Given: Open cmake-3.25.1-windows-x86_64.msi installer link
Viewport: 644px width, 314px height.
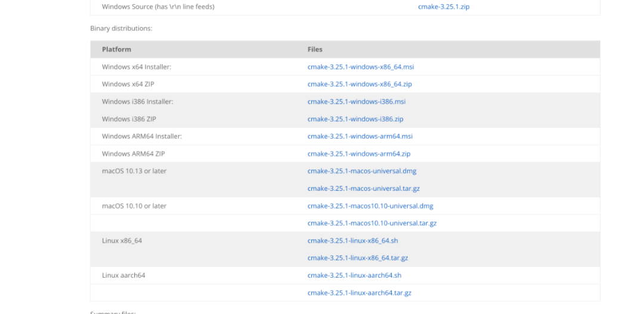Looking at the screenshot, I should tap(361, 67).
